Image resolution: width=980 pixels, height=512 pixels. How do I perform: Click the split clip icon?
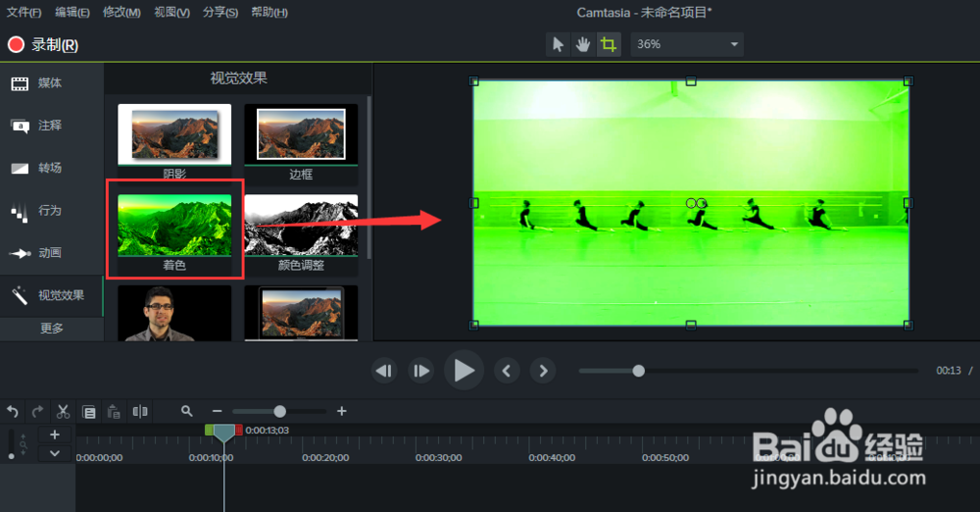[x=140, y=411]
